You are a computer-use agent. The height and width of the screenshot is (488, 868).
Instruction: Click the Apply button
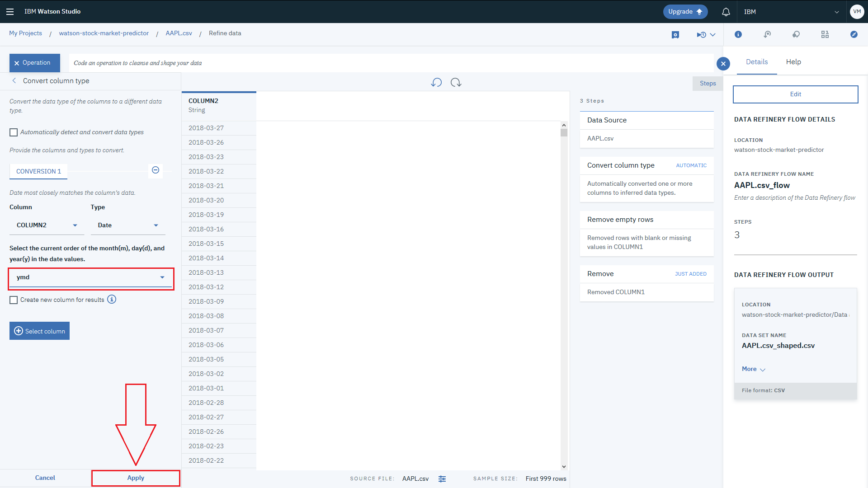pyautogui.click(x=136, y=478)
